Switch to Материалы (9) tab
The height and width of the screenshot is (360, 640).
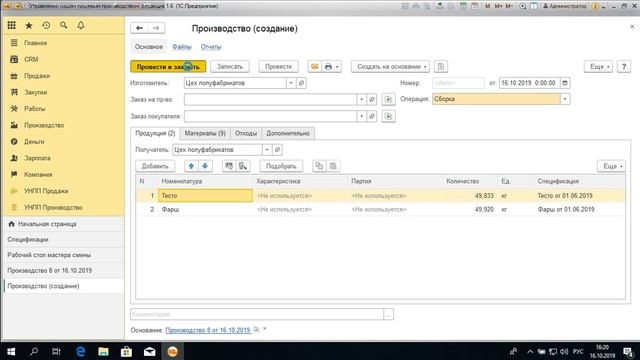point(205,133)
